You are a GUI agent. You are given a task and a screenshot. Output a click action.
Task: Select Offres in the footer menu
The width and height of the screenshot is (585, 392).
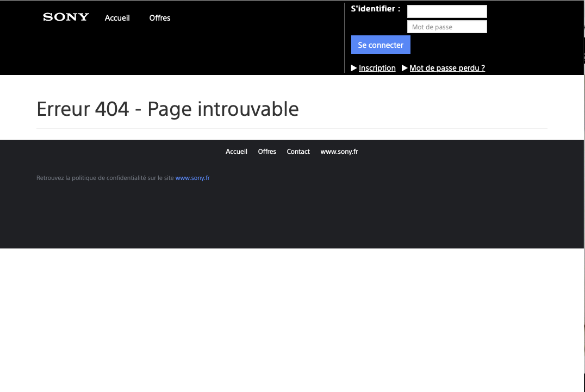click(x=267, y=152)
